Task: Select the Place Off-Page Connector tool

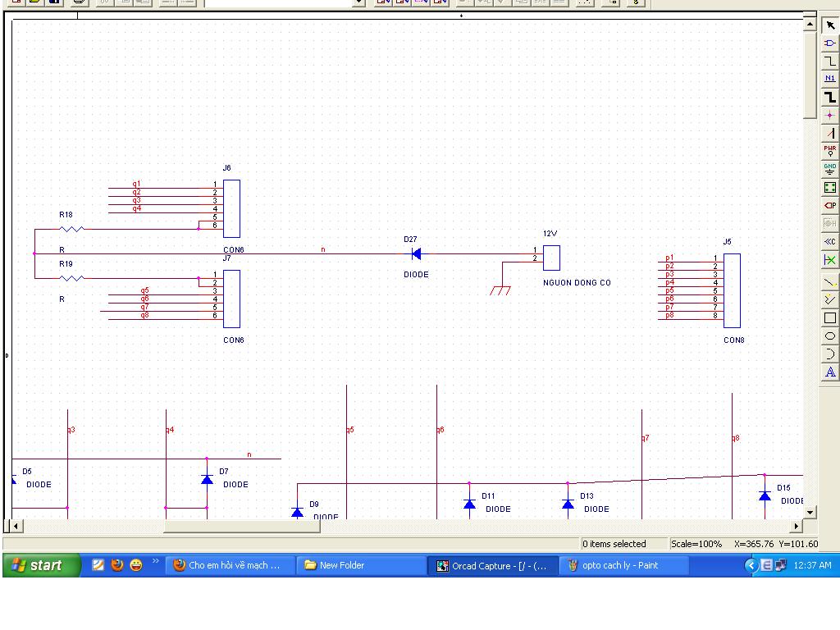Action: (x=830, y=241)
